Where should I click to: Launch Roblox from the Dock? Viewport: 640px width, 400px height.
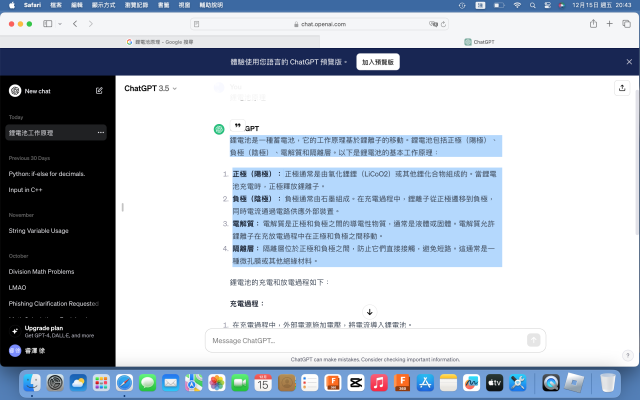pyautogui.click(x=574, y=383)
